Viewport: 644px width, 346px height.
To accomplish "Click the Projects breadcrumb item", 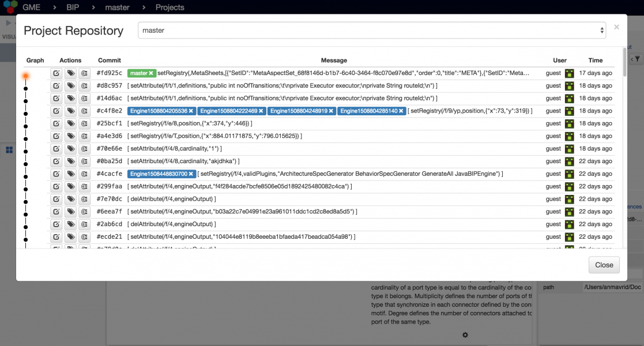I will (x=170, y=7).
